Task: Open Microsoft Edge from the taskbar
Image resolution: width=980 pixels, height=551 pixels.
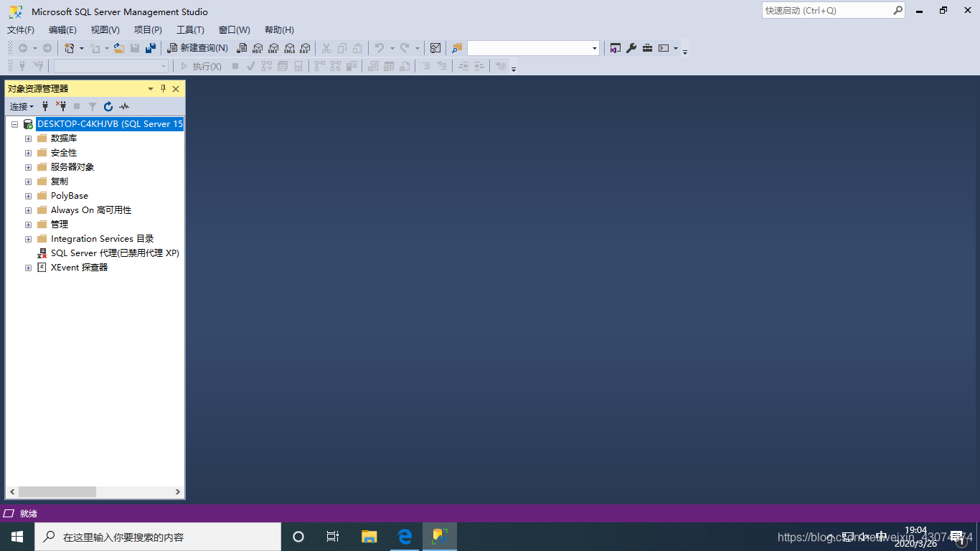Action: click(405, 537)
